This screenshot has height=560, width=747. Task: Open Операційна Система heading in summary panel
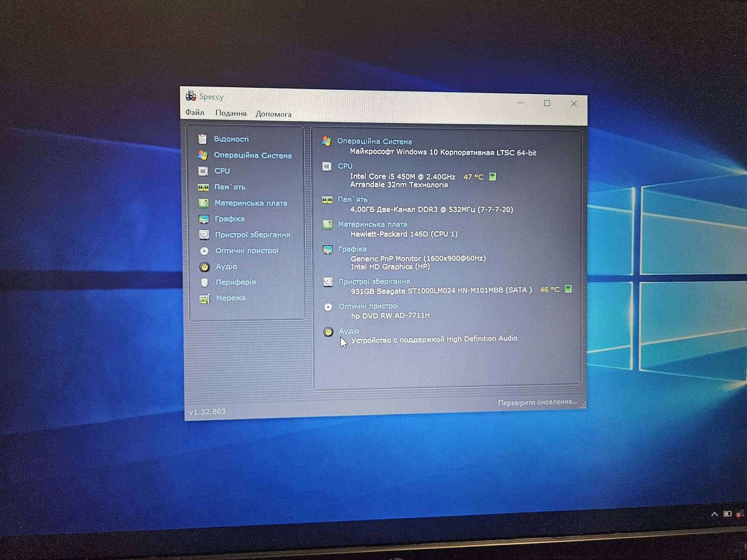[x=375, y=141]
